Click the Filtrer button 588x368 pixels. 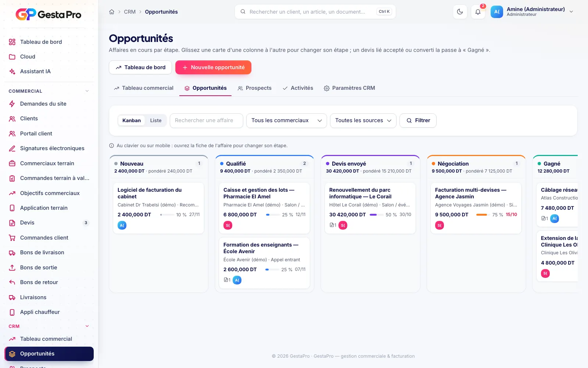(418, 121)
